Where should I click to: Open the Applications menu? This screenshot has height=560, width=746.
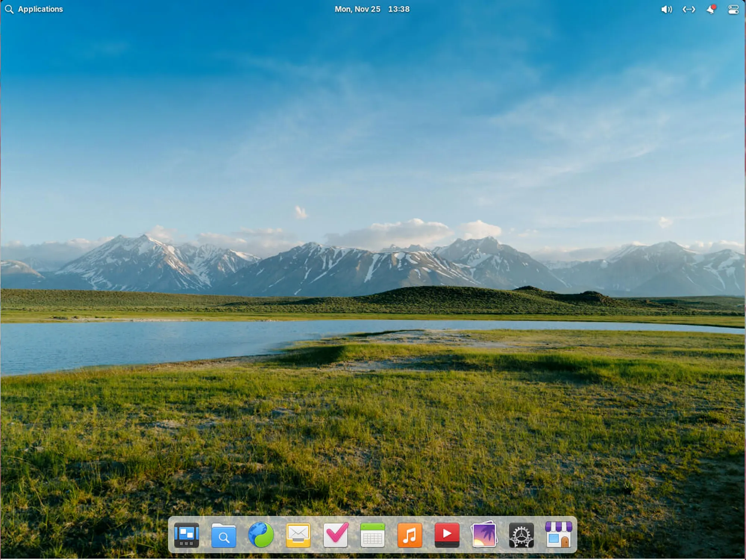coord(40,9)
